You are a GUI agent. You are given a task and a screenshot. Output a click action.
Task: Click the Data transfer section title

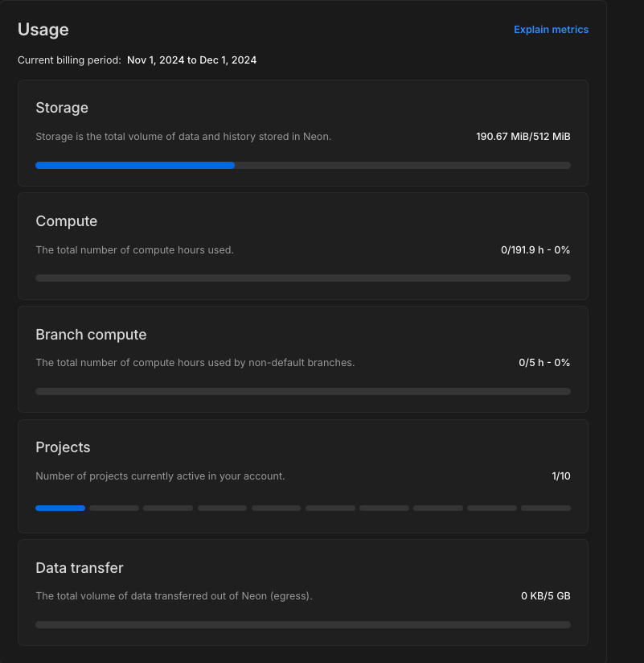pyautogui.click(x=80, y=568)
